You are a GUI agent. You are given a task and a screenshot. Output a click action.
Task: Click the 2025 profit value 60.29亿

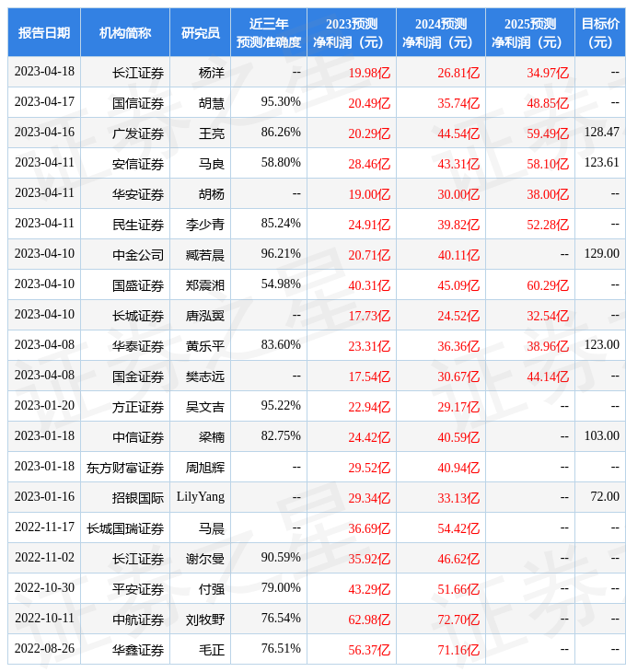pos(548,285)
